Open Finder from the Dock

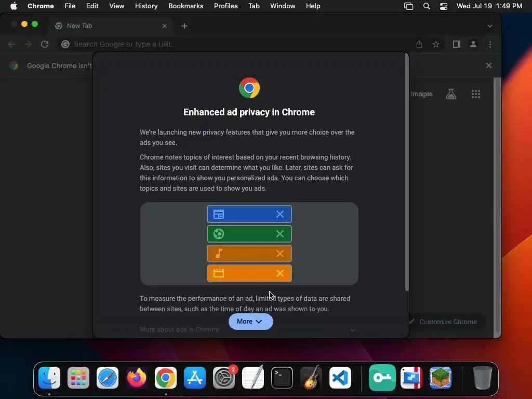point(49,378)
